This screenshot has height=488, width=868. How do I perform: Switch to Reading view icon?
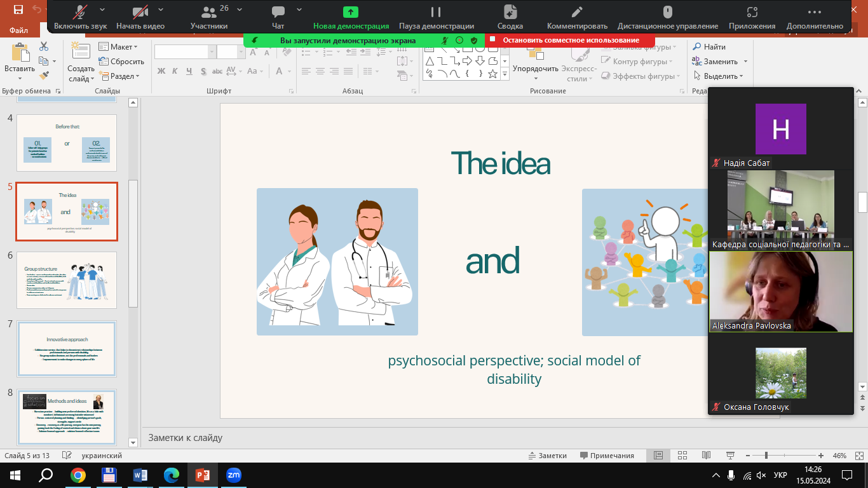706,456
